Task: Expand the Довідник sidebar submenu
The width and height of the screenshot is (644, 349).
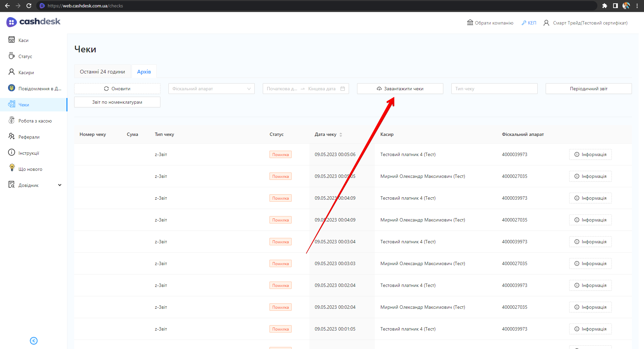Action: point(60,185)
